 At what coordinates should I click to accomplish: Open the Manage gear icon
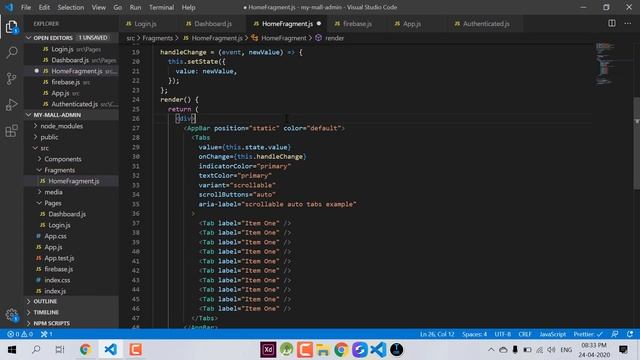(x=11, y=315)
